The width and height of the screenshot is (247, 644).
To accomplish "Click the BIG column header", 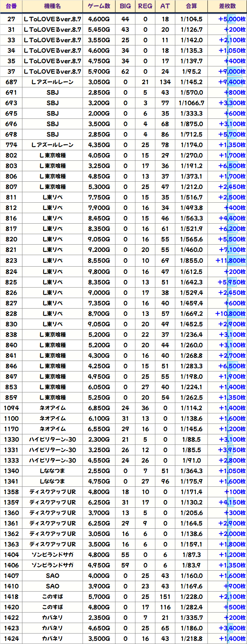I will coord(125,6).
